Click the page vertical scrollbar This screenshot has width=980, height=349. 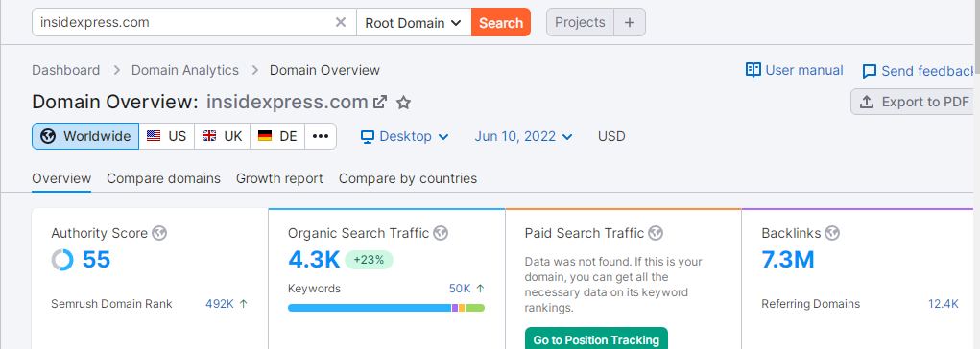[x=977, y=37]
